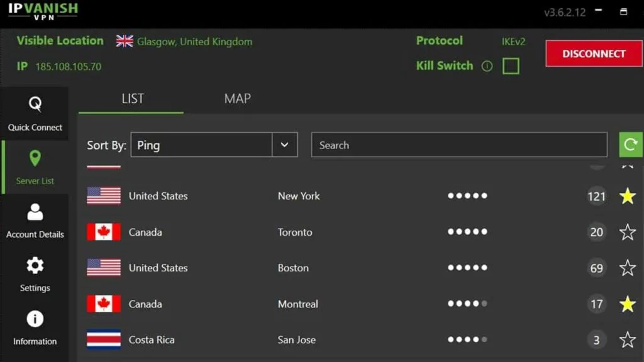Click Canada label in Toronto row

(x=145, y=232)
